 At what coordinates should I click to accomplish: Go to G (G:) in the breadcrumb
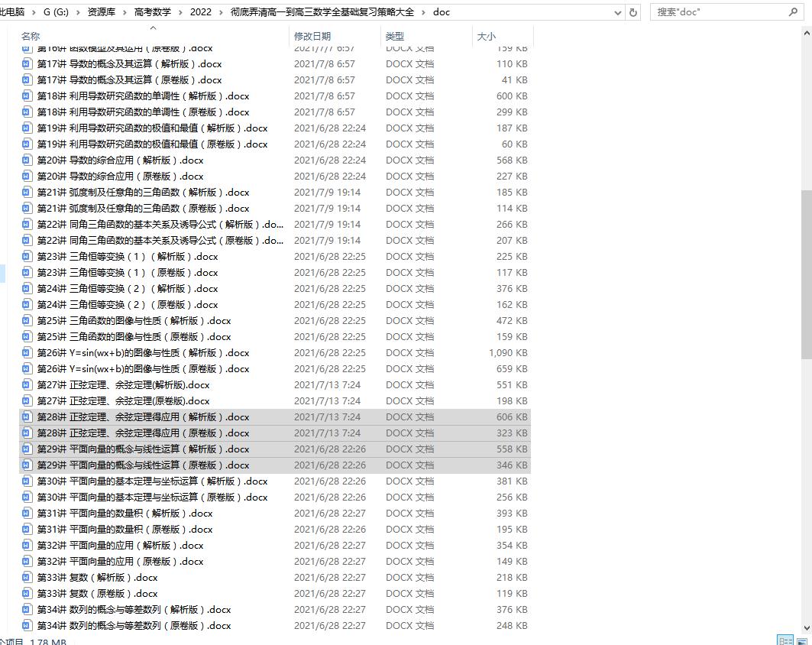[x=56, y=12]
